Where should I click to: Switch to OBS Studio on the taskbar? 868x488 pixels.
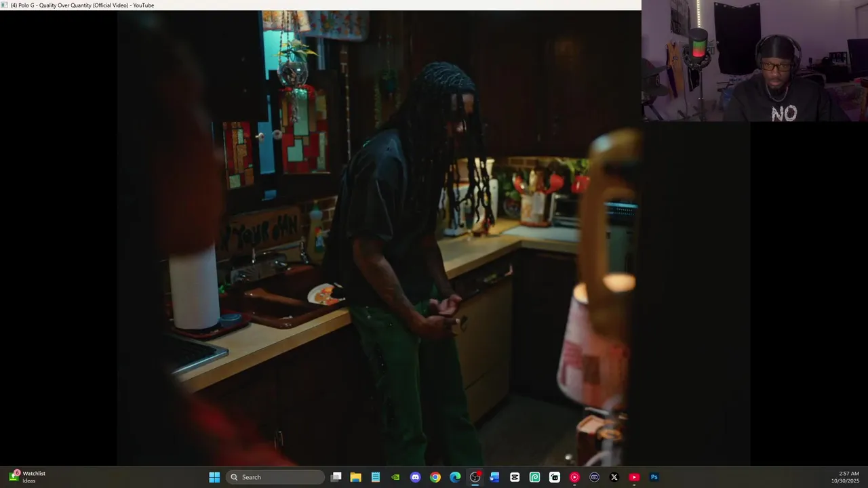475,477
